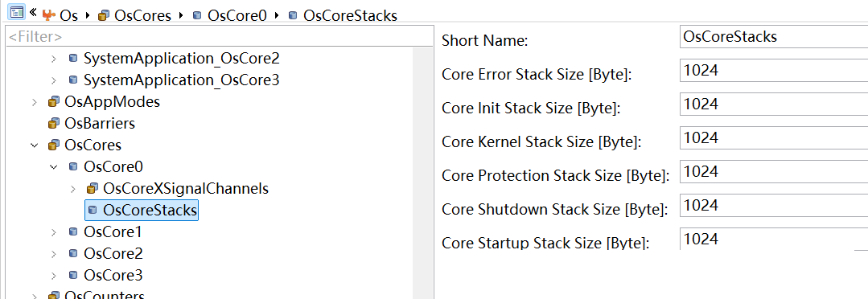868x299 pixels.
Task: Collapse the OsCore0 tree node
Action: click(x=53, y=166)
